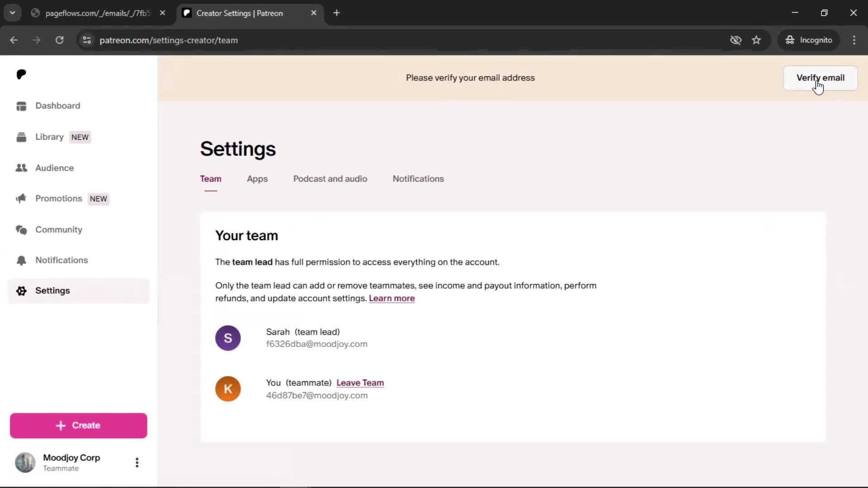Screen dimensions: 868x488
Task: Open Notifications bell in sidebar
Action: point(21,261)
